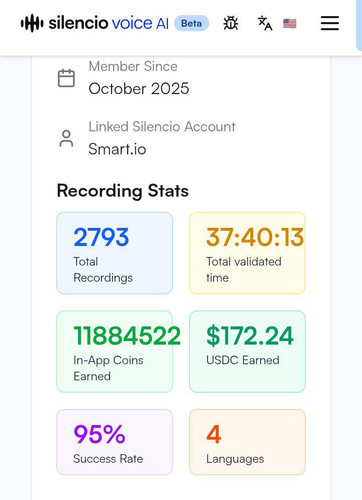Click the calendar icon beside Member Since
The height and width of the screenshot is (500, 362).
point(66,78)
